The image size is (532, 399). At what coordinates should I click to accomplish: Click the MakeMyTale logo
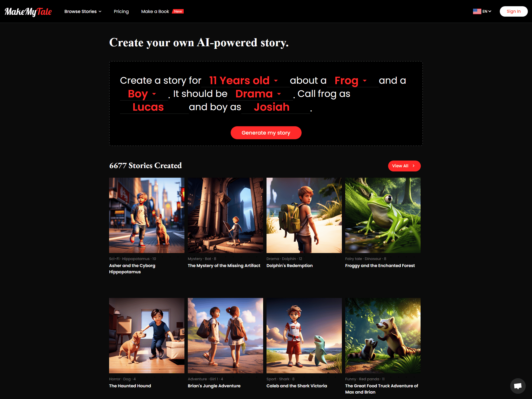pos(28,11)
